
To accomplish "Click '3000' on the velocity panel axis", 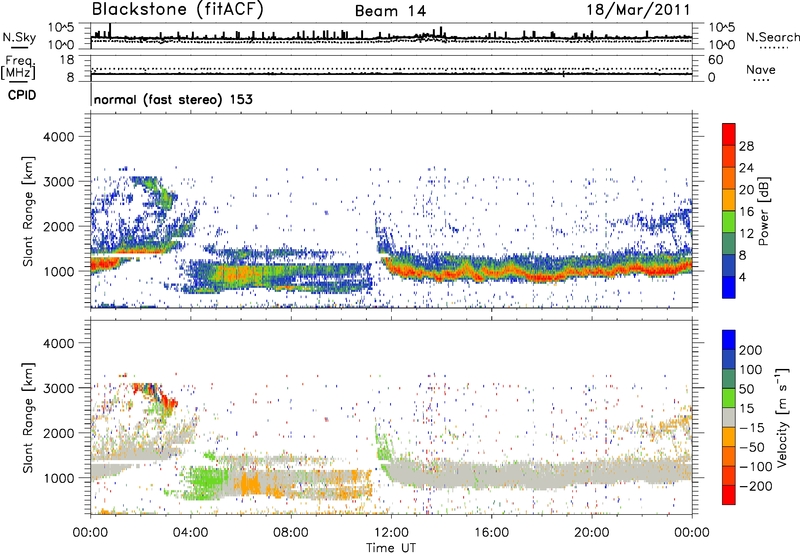I will (58, 388).
